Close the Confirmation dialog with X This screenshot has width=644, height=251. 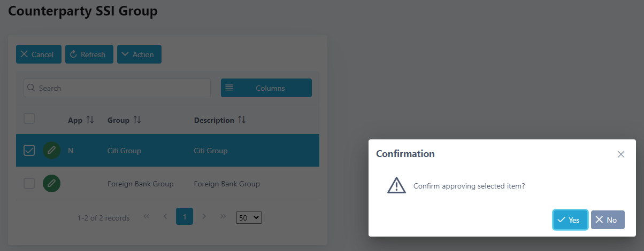pyautogui.click(x=621, y=154)
